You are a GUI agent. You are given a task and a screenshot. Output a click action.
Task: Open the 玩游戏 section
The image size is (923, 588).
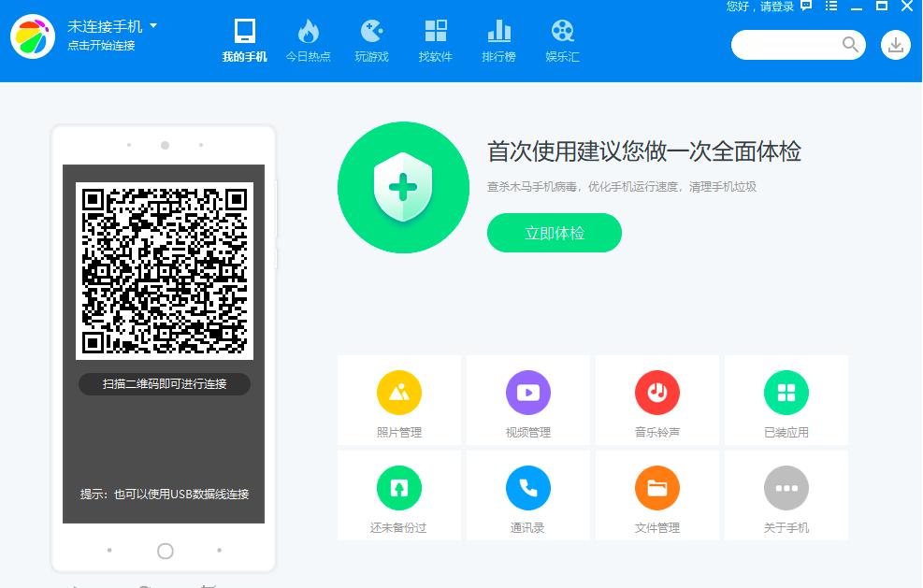pyautogui.click(x=371, y=40)
